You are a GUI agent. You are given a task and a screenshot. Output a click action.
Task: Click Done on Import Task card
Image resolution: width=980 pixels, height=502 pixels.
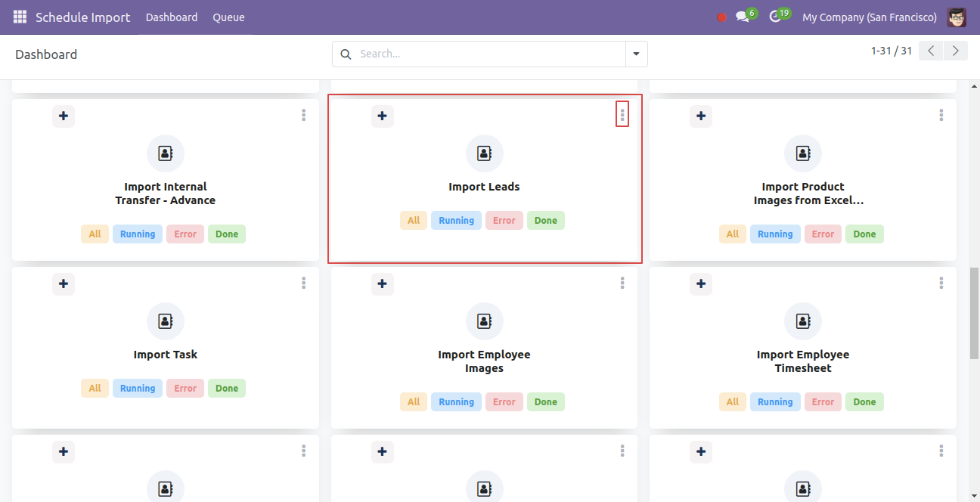coord(227,389)
